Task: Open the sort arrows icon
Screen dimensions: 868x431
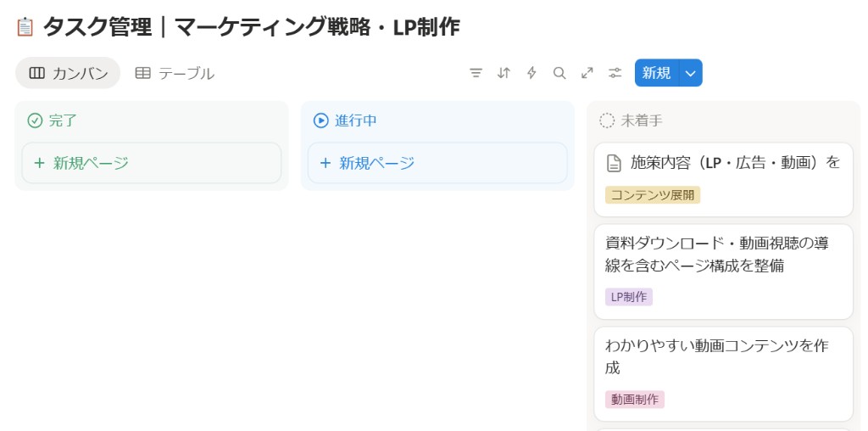Action: point(504,73)
